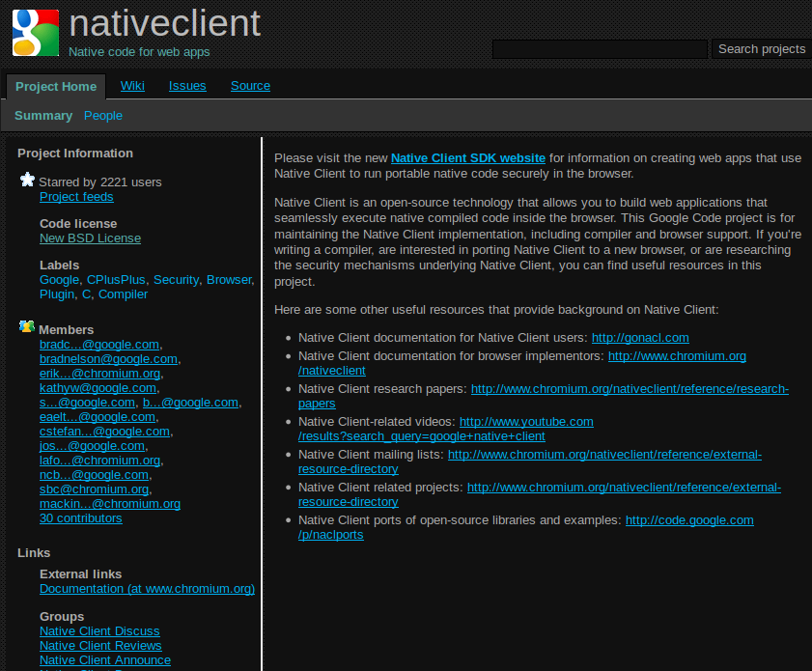Open the Project Home tab
The width and height of the screenshot is (812, 671).
point(56,87)
